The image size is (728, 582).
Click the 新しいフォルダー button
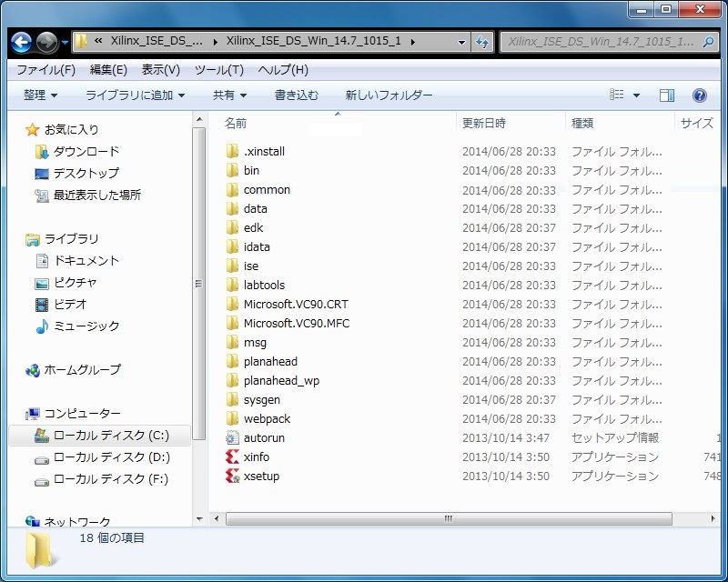click(389, 95)
